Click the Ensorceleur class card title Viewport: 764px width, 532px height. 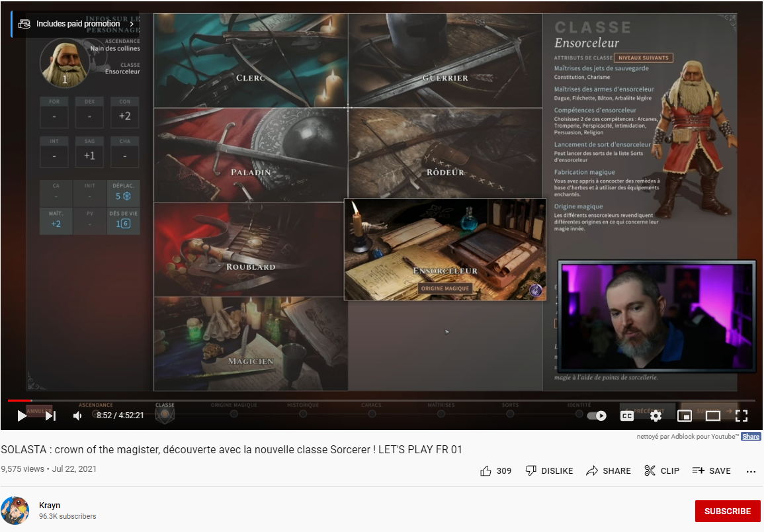click(x=445, y=271)
